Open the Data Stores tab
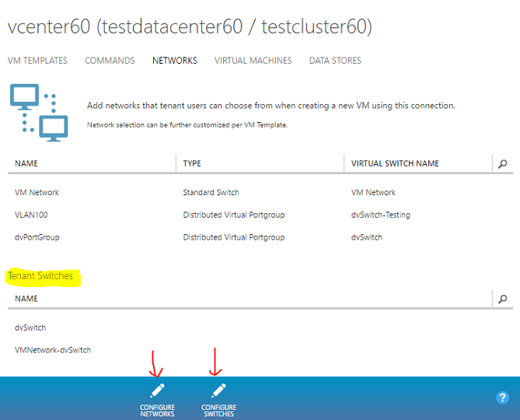The image size is (520, 420). pyautogui.click(x=335, y=61)
